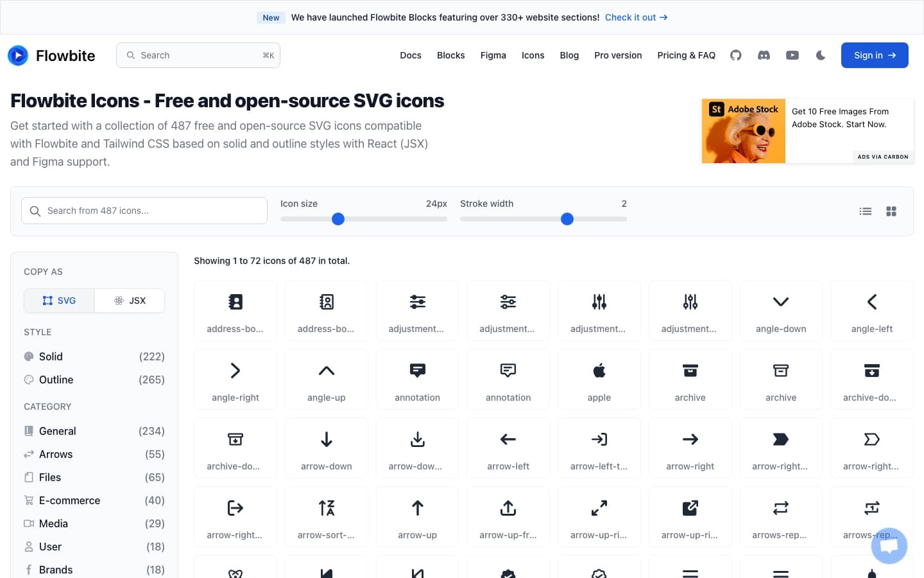Select the first address-bo... solid icon card

[x=235, y=310]
